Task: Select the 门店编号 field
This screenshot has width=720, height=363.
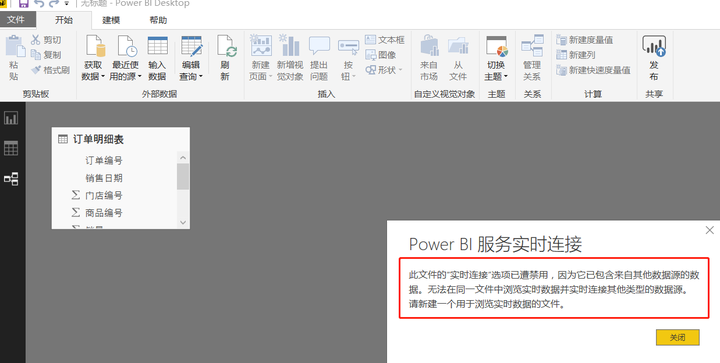Action: click(x=104, y=195)
